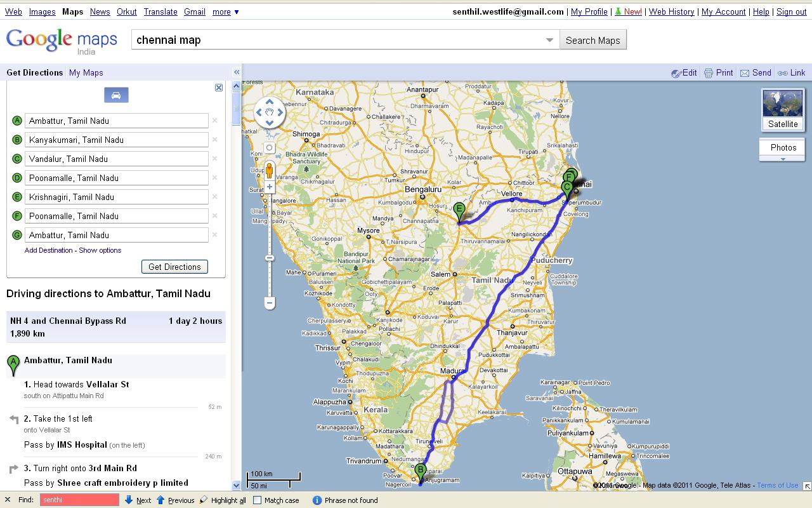The width and height of the screenshot is (812, 508).
Task: Open the Images tab link
Action: pyautogui.click(x=42, y=11)
